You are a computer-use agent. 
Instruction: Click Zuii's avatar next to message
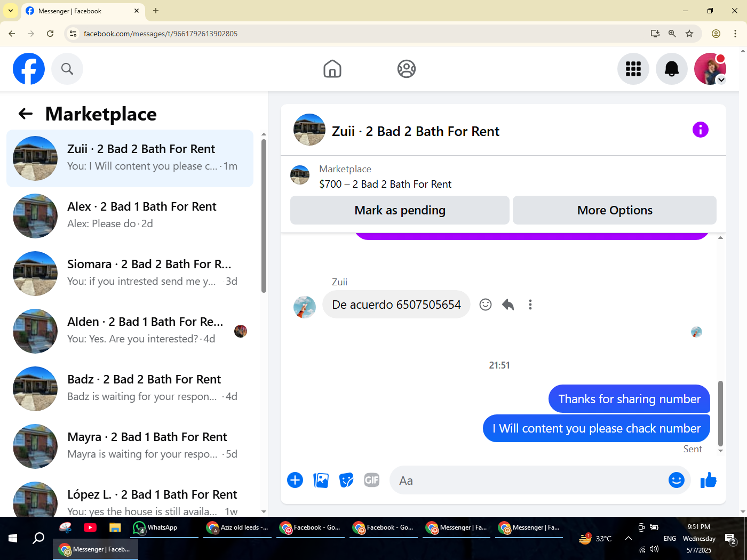(x=305, y=307)
